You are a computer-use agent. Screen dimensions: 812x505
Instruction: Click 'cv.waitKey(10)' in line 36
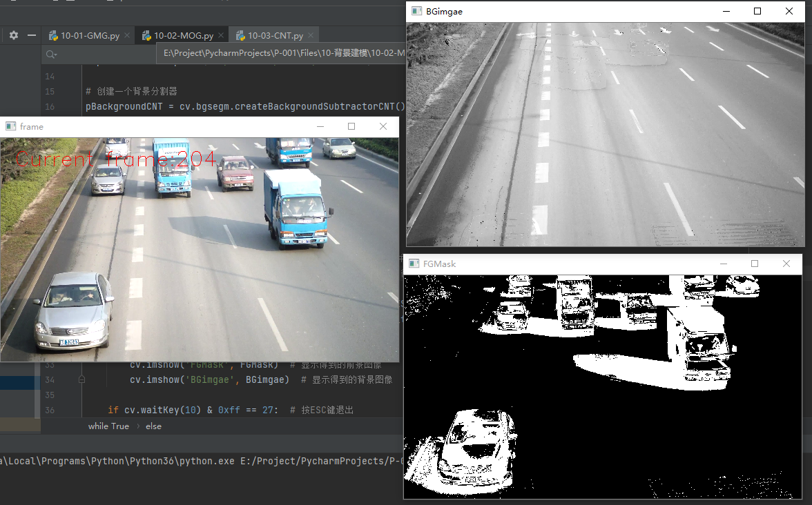[163, 410]
